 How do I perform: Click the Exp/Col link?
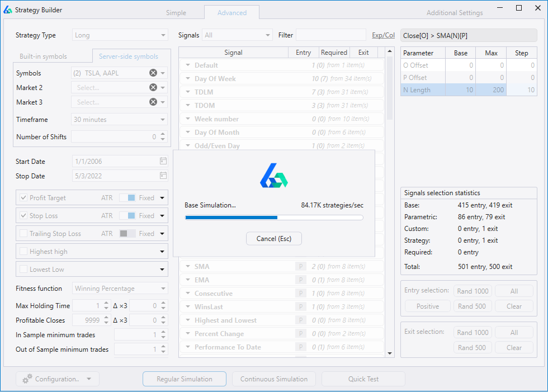382,35
